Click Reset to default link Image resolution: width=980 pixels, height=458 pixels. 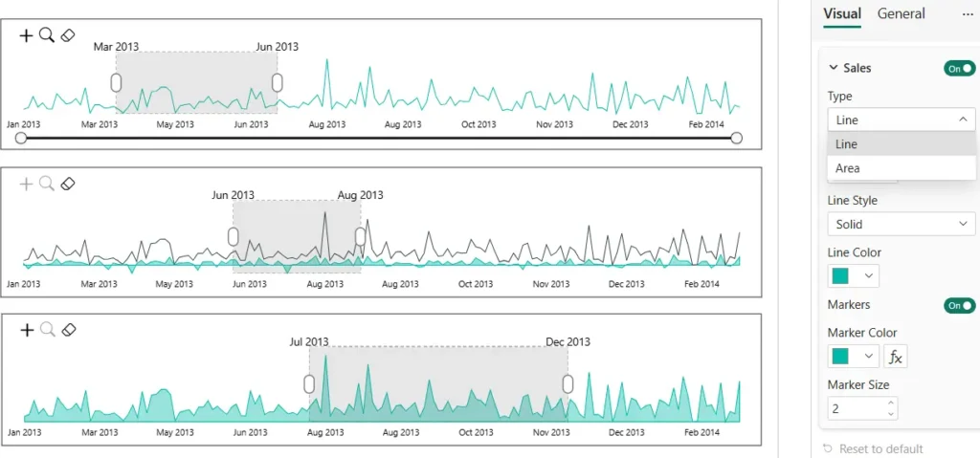880,448
